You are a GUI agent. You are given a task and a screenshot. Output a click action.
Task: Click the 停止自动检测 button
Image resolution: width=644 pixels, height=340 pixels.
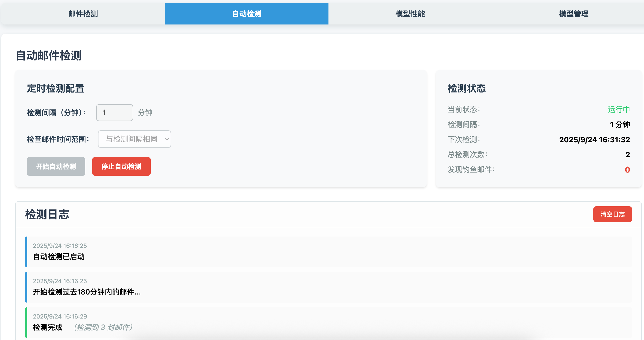pos(121,166)
